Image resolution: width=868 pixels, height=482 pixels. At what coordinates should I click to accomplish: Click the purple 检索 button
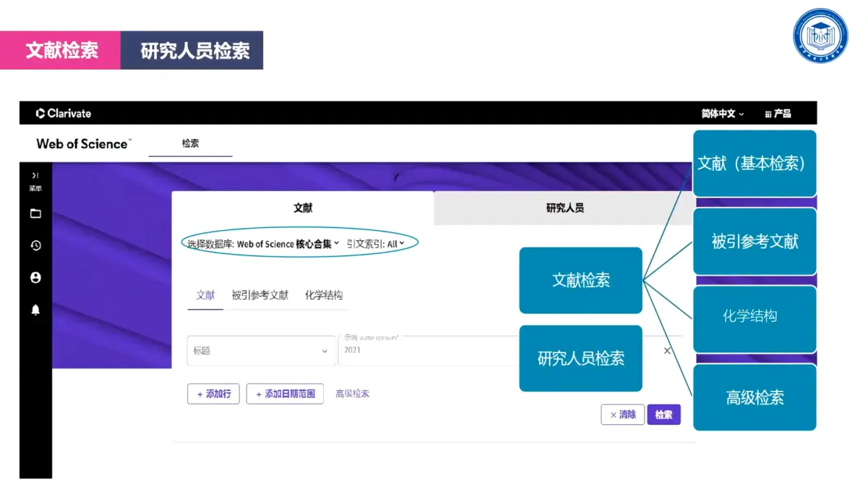pos(664,415)
